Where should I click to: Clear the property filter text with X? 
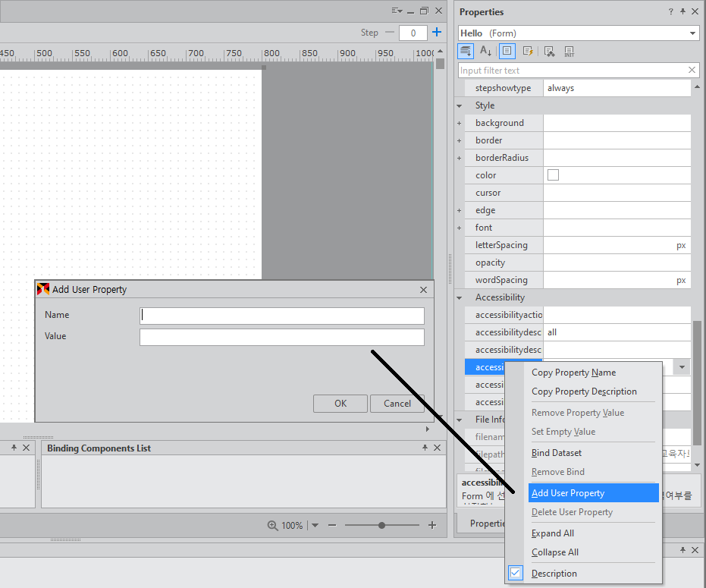[692, 70]
